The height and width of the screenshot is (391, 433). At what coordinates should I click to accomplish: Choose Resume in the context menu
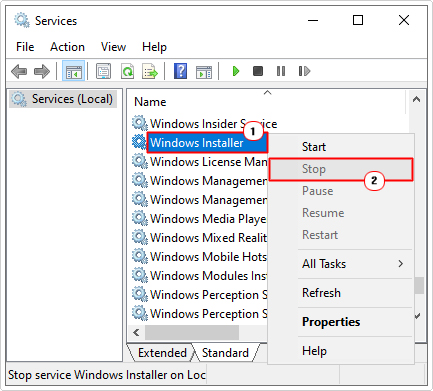coord(341,213)
